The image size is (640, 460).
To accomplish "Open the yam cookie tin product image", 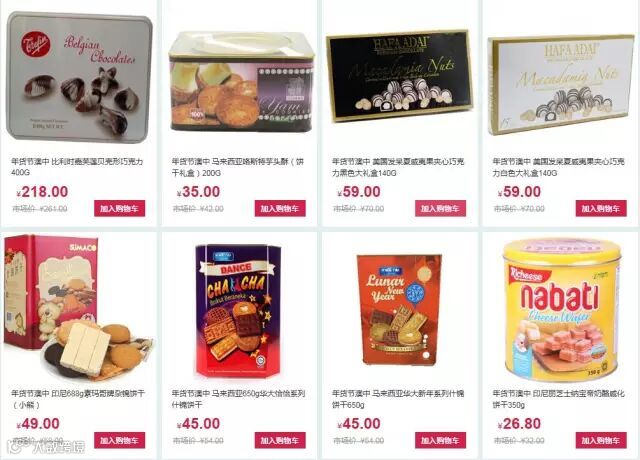I will click(242, 82).
